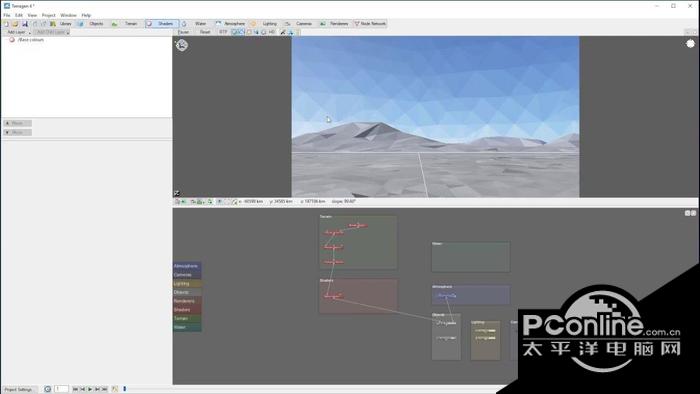Move the layer down with the lower Move button
Viewport: 700px width, 394px height.
(x=17, y=133)
